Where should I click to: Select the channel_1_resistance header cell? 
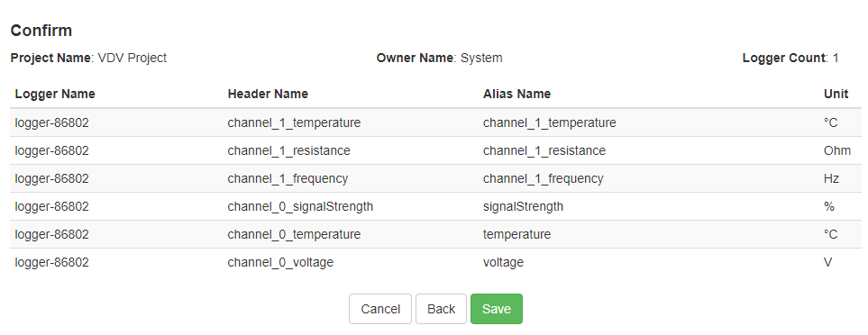289,150
